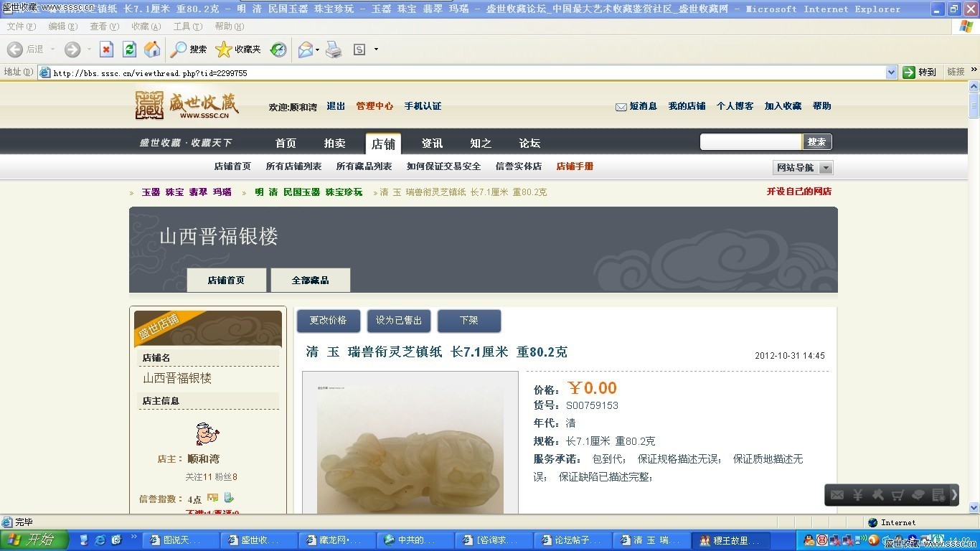Click the IE Back arrow button
Image resolution: width=980 pixels, height=551 pixels.
click(15, 50)
